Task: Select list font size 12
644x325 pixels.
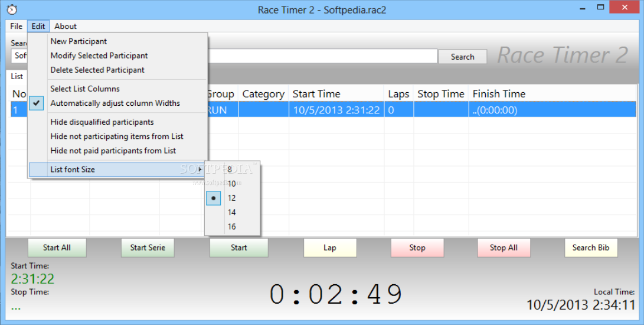Action: click(x=233, y=199)
